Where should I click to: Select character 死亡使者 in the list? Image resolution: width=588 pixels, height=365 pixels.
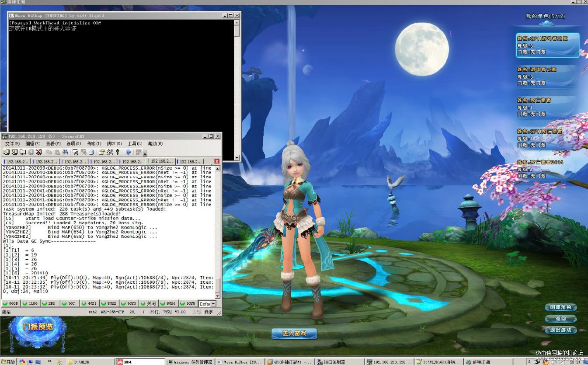547,107
